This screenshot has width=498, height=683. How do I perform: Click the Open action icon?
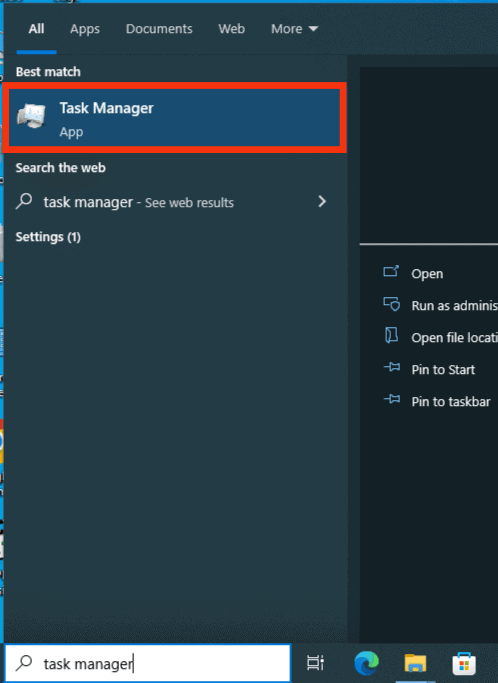point(391,272)
